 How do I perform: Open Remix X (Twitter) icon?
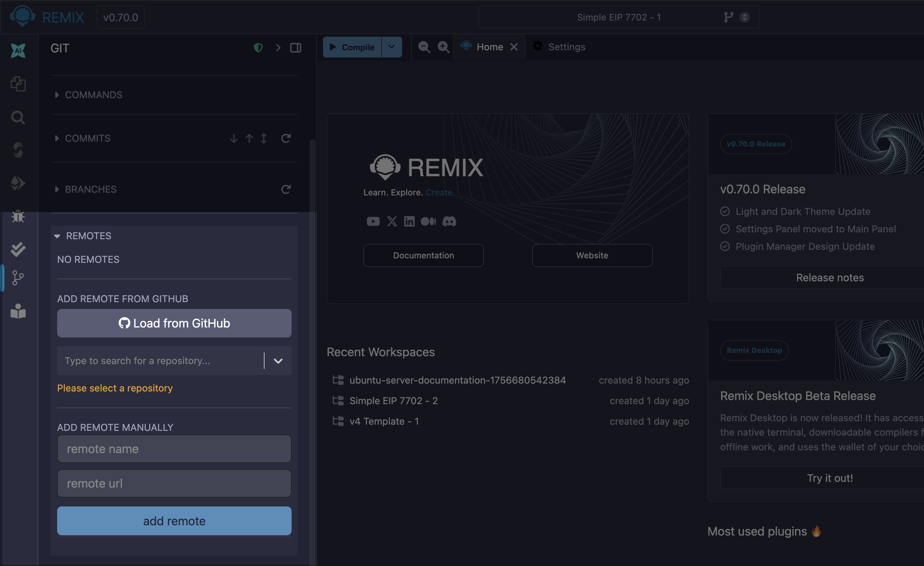pos(392,221)
